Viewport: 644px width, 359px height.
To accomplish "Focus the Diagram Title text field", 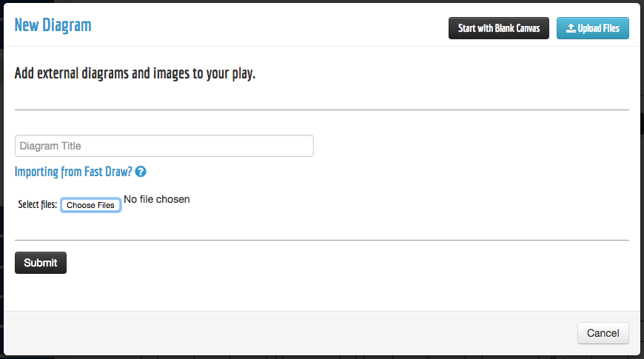I will pyautogui.click(x=164, y=146).
